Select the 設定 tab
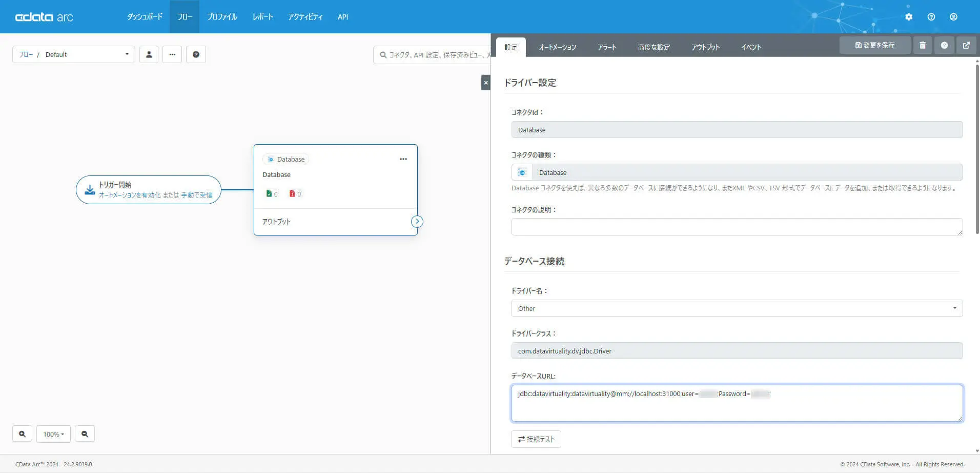980x473 pixels. [511, 47]
